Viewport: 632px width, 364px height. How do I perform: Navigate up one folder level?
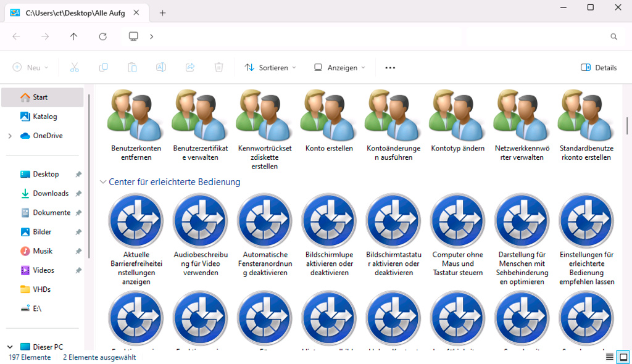point(74,36)
